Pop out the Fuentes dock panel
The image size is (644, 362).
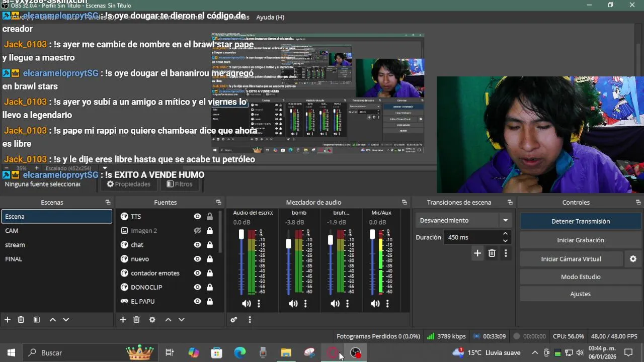[218, 202]
